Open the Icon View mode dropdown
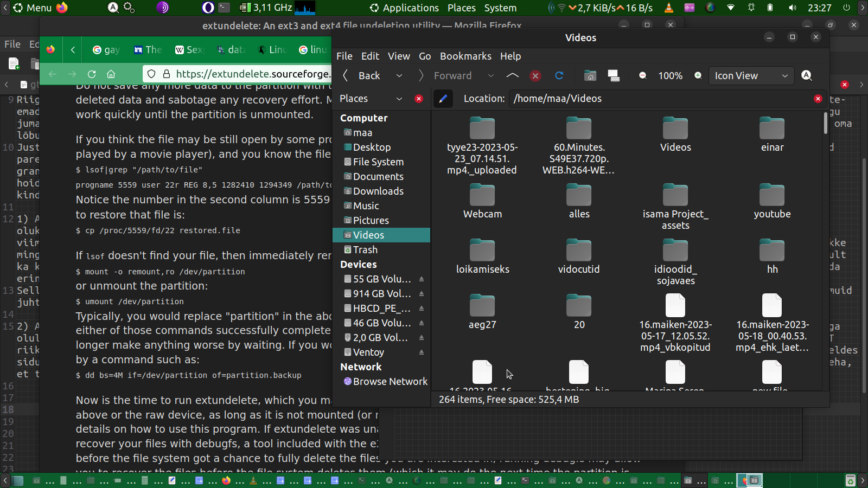 [751, 75]
